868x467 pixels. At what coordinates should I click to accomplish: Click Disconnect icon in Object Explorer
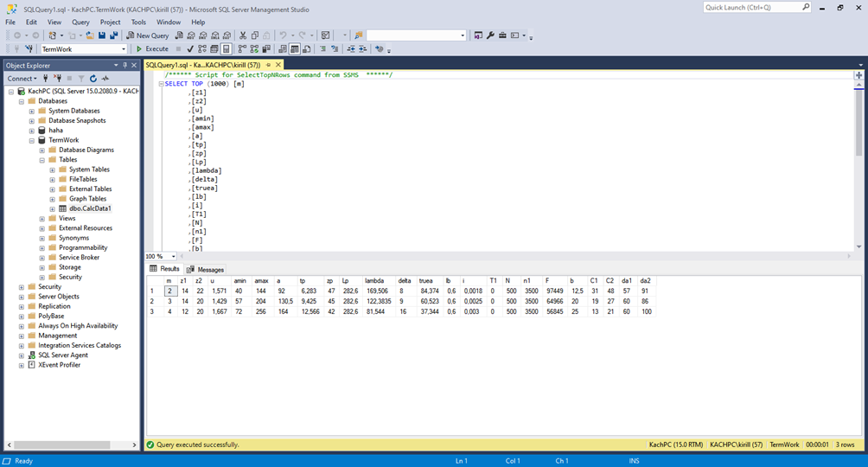pyautogui.click(x=58, y=79)
